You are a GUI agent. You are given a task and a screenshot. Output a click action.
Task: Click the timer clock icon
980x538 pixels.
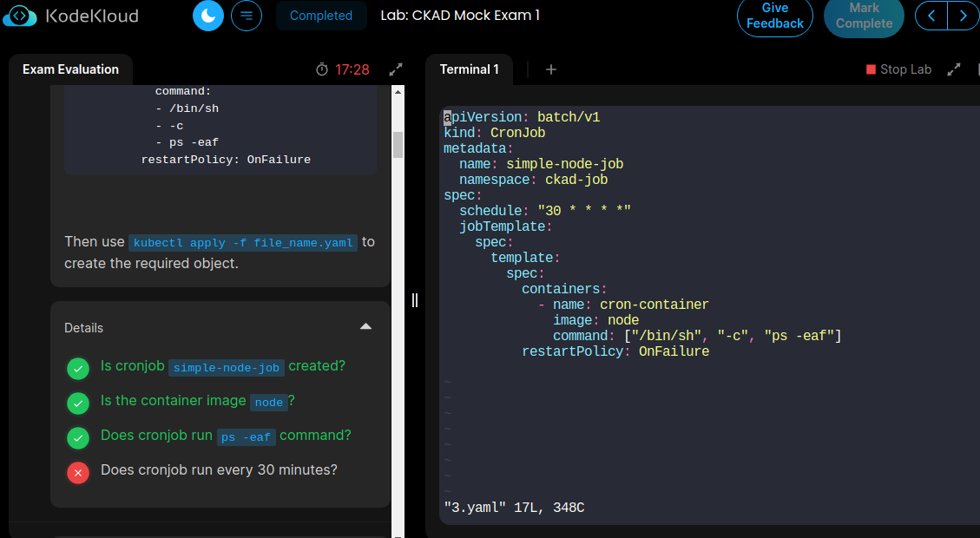click(x=322, y=69)
